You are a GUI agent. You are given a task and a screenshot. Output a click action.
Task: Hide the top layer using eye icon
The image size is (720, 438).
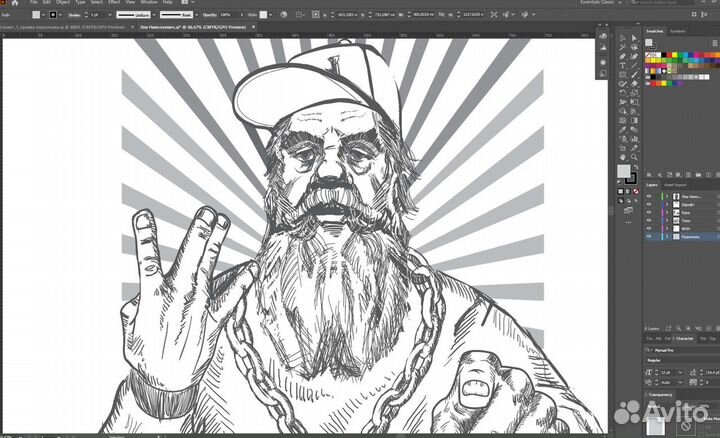[648, 197]
